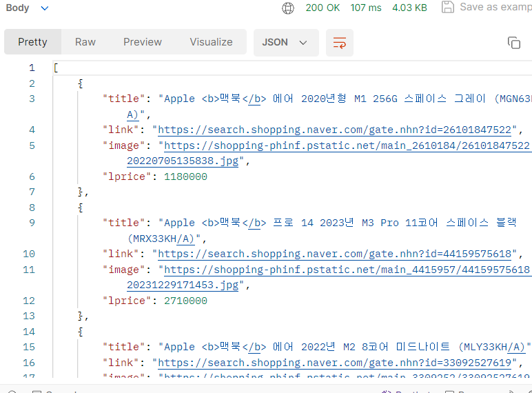Copy response with the copy icon
The height and width of the screenshot is (393, 532).
pyautogui.click(x=513, y=43)
